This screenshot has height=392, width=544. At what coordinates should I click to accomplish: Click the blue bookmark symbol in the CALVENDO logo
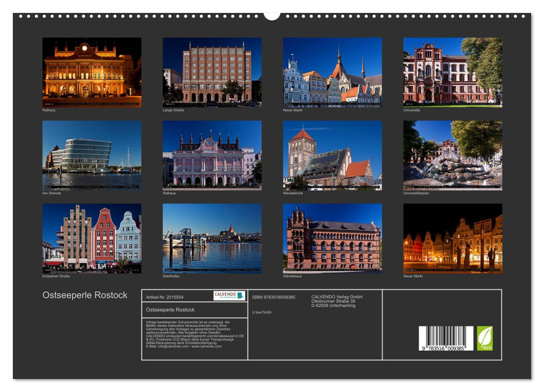coord(240,296)
